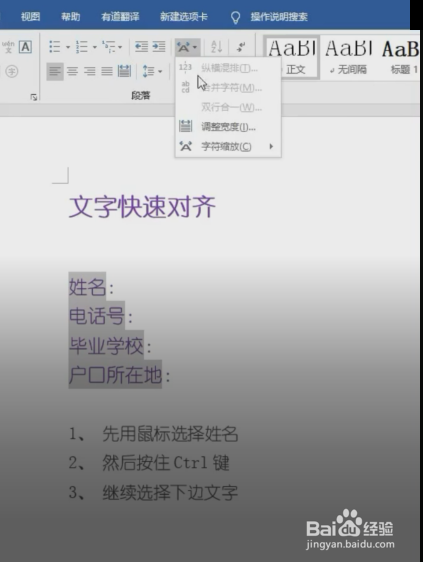The height and width of the screenshot is (562, 423).
Task: Click the selected text 姓名
Action: point(87,287)
